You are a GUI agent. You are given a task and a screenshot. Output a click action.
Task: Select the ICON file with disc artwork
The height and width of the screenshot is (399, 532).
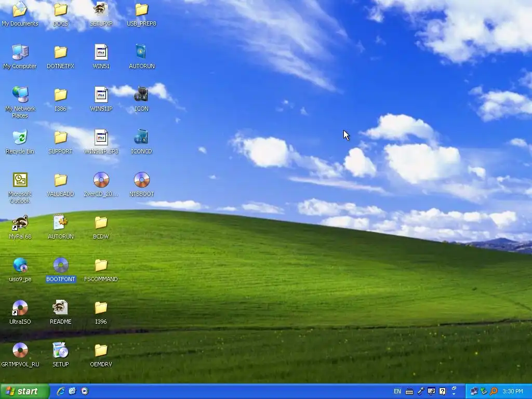pos(141,99)
